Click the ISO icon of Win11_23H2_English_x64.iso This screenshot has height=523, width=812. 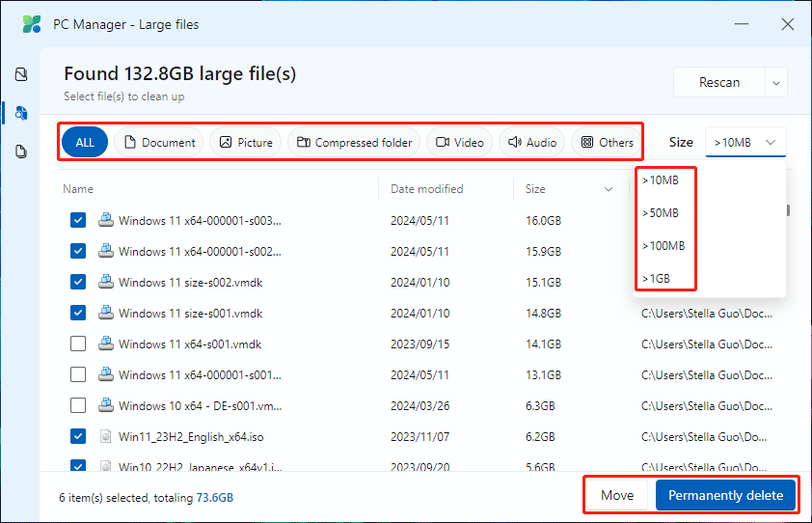(106, 436)
